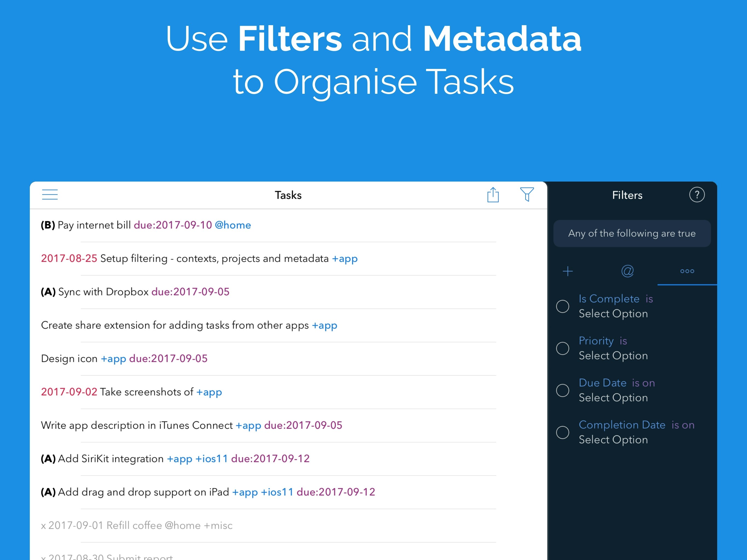Open the Filters help question mark
Screen dimensions: 747x560
(697, 194)
